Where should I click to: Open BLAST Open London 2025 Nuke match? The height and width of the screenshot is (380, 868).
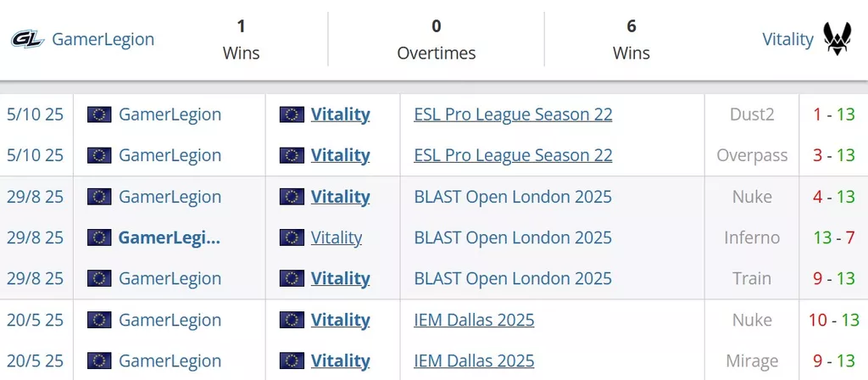(513, 197)
